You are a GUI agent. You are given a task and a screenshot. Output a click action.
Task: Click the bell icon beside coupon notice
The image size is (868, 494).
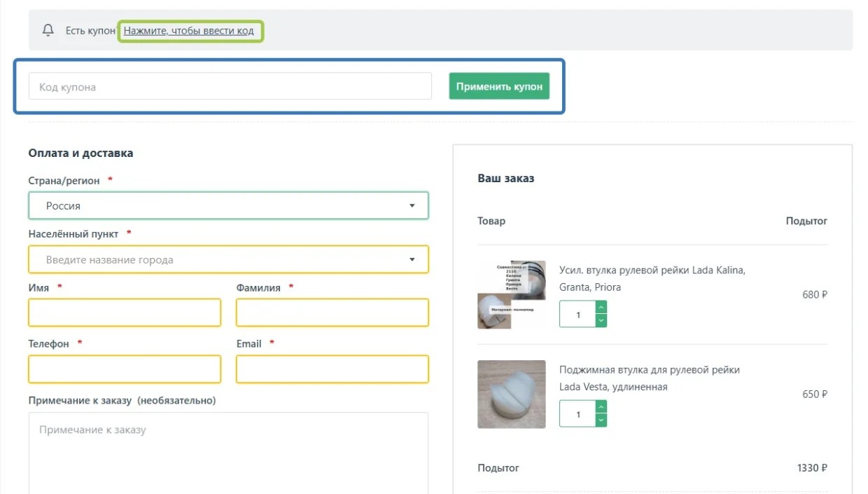tap(48, 30)
